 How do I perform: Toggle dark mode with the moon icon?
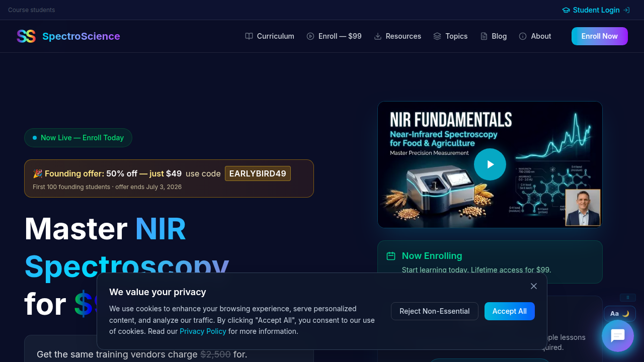pos(626,314)
